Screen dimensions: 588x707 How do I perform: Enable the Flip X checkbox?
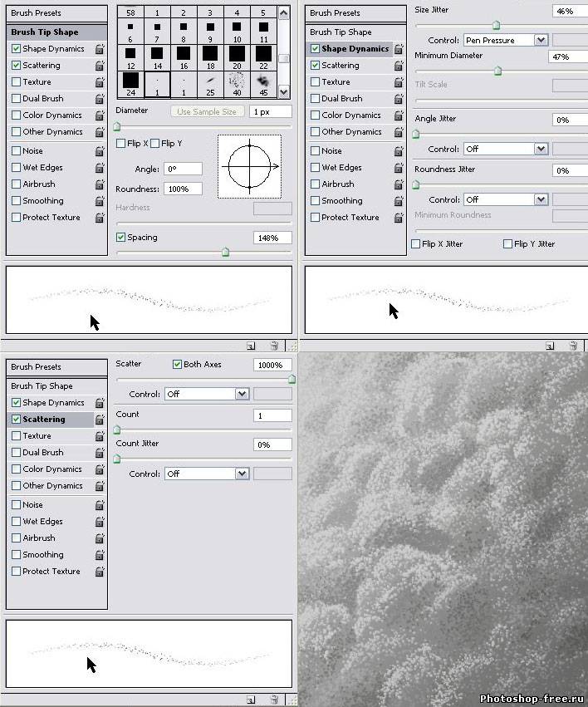point(122,144)
